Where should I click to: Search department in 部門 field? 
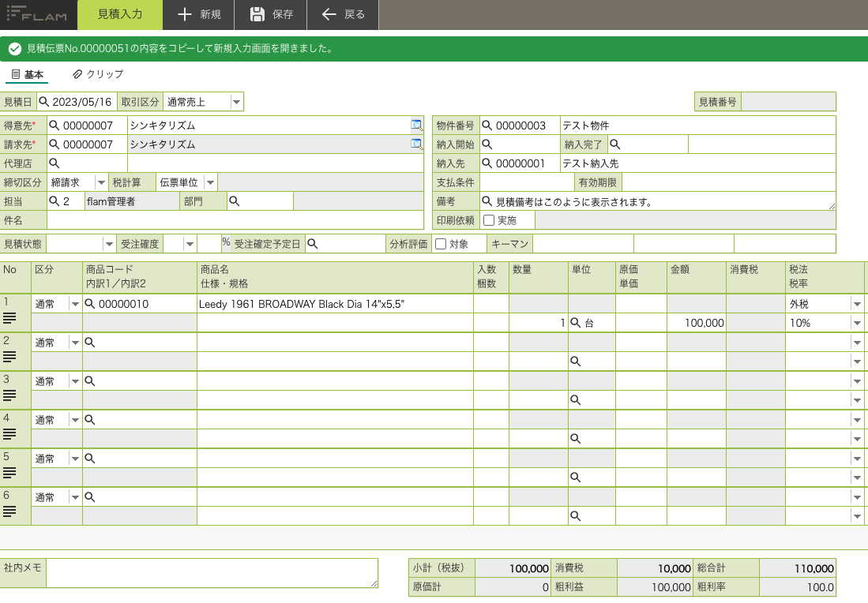pyautogui.click(x=234, y=201)
